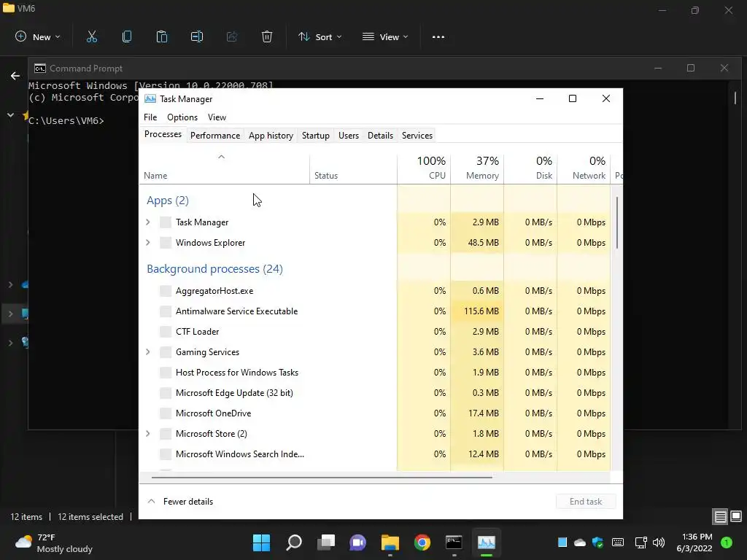Click the Status column header
The image size is (747, 560).
(353, 168)
